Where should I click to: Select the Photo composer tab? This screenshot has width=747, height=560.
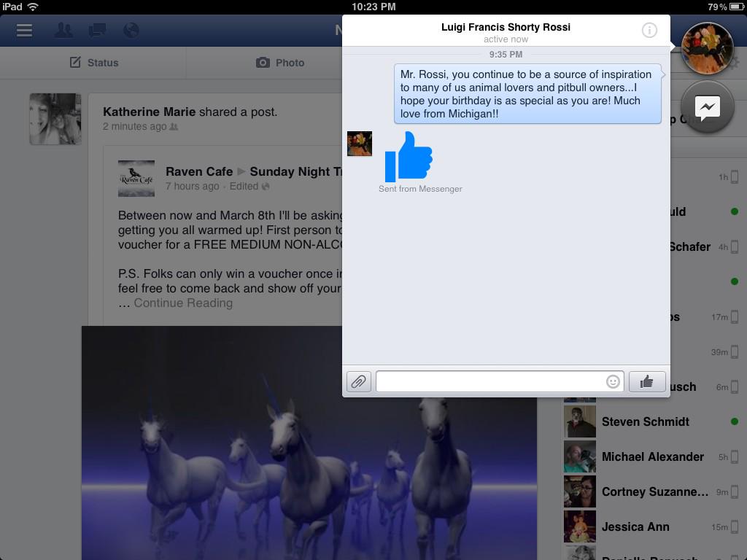pos(280,63)
